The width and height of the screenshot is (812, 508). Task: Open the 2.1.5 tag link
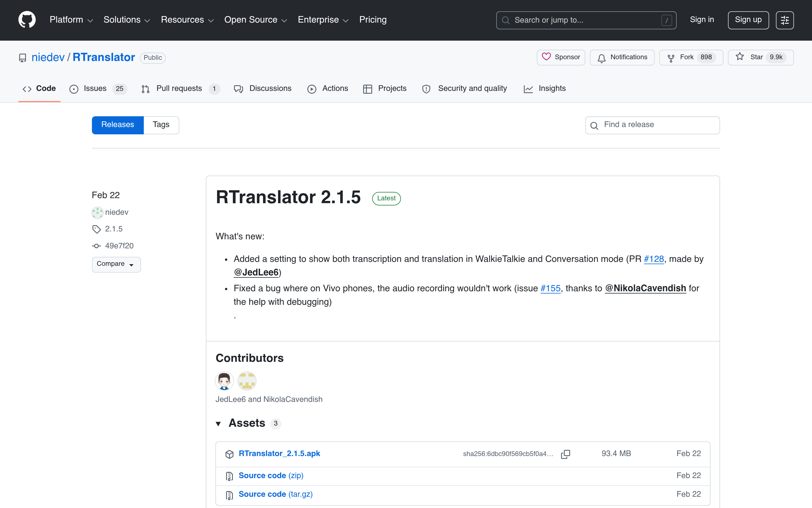point(114,229)
